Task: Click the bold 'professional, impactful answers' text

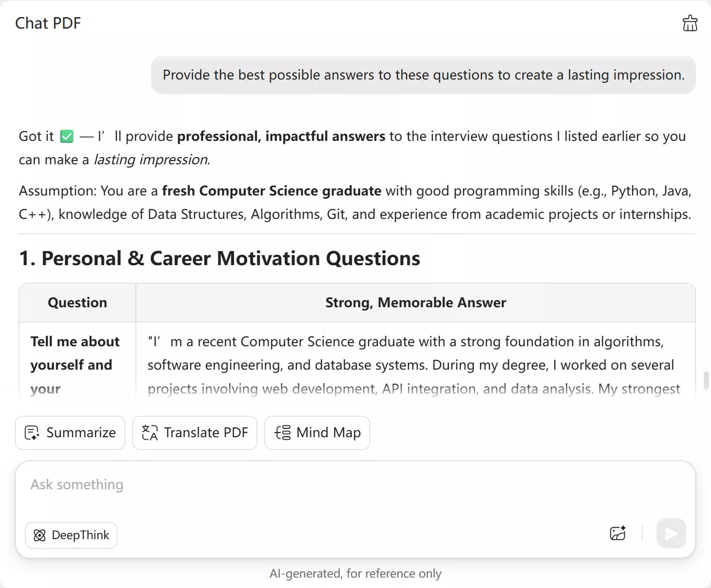Action: (x=281, y=136)
